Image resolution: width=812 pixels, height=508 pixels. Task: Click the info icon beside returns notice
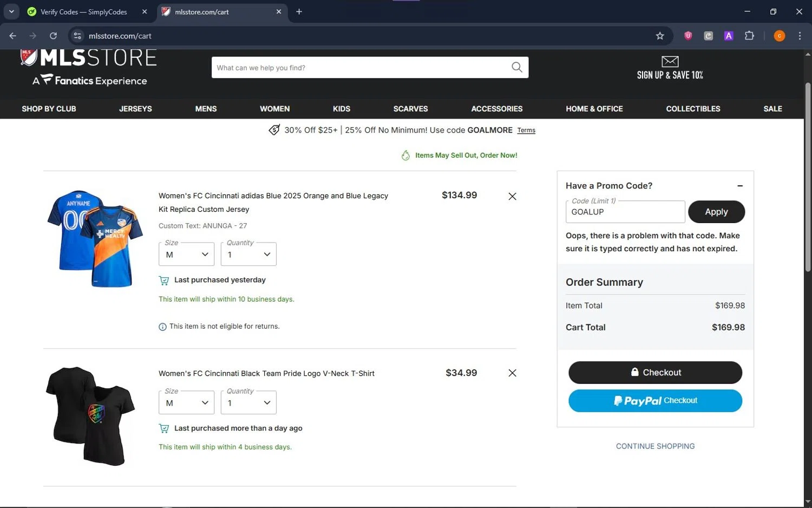(x=162, y=327)
